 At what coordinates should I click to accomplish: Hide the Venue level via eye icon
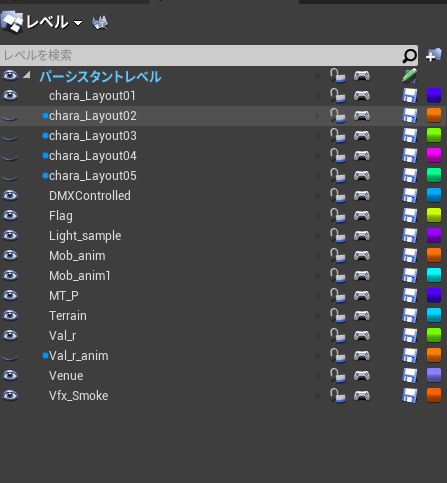click(x=10, y=375)
